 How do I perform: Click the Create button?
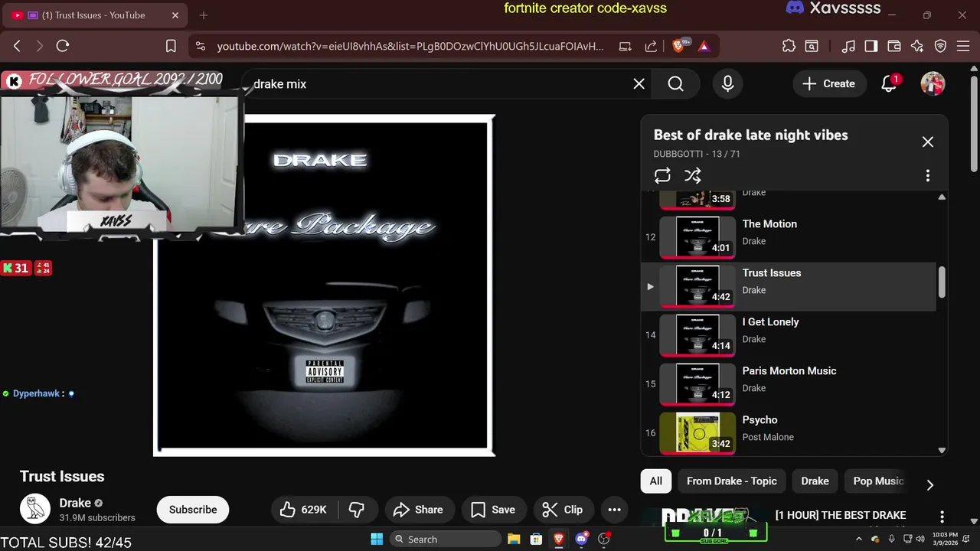(828, 83)
